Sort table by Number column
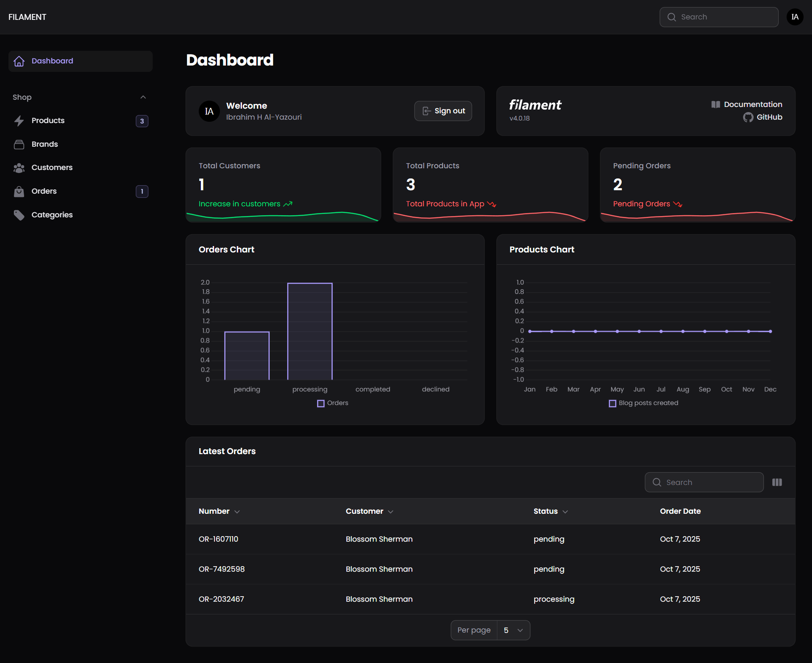 click(x=219, y=512)
